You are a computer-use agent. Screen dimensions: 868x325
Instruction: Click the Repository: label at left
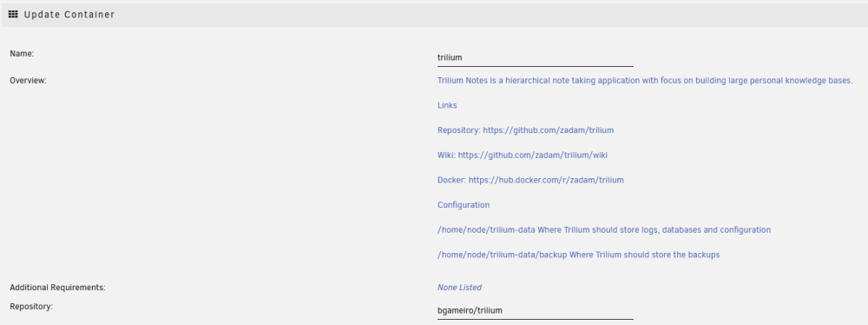click(x=31, y=306)
